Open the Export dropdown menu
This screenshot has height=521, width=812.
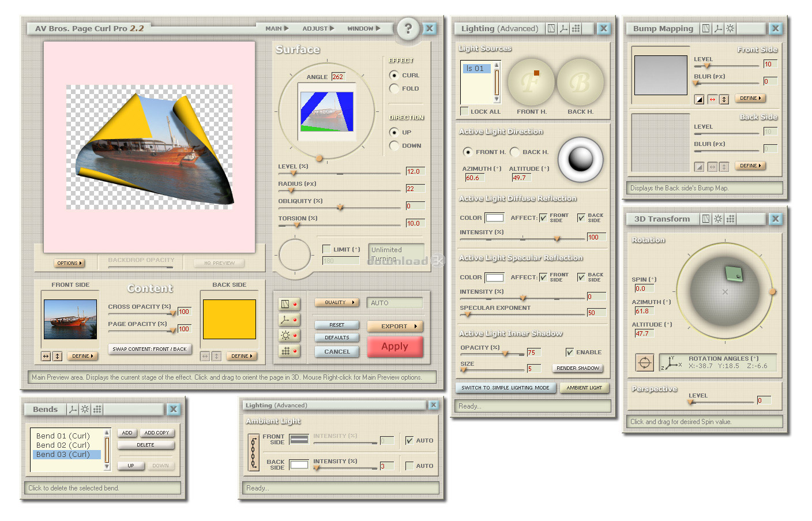click(x=398, y=326)
